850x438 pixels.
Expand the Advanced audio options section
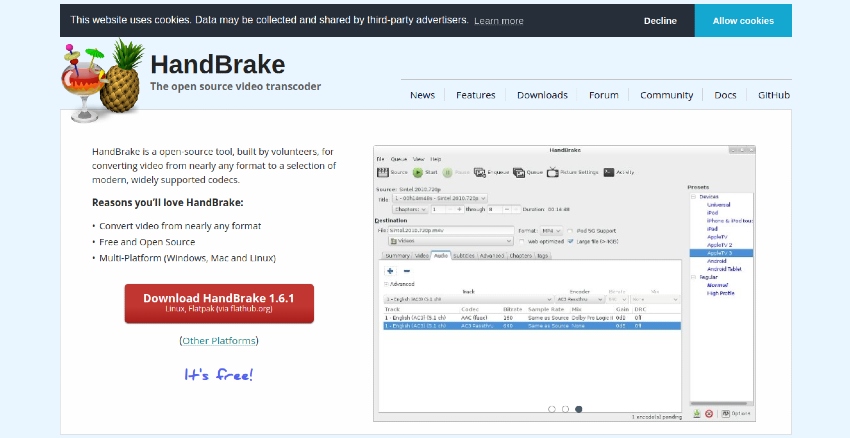387,284
